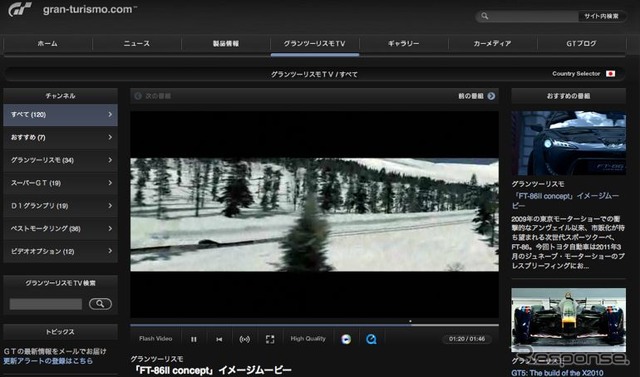
Task: Click the GT logo at top left
Action: [20, 9]
